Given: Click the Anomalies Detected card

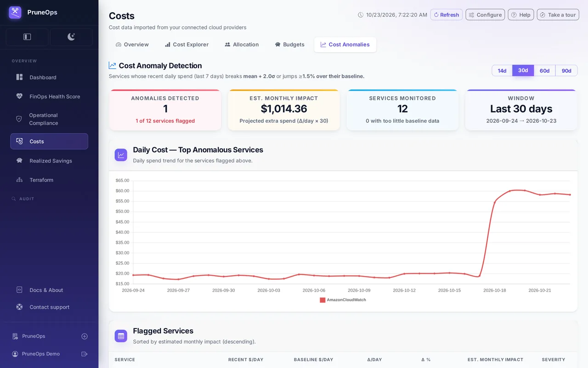Looking at the screenshot, I should [x=165, y=110].
